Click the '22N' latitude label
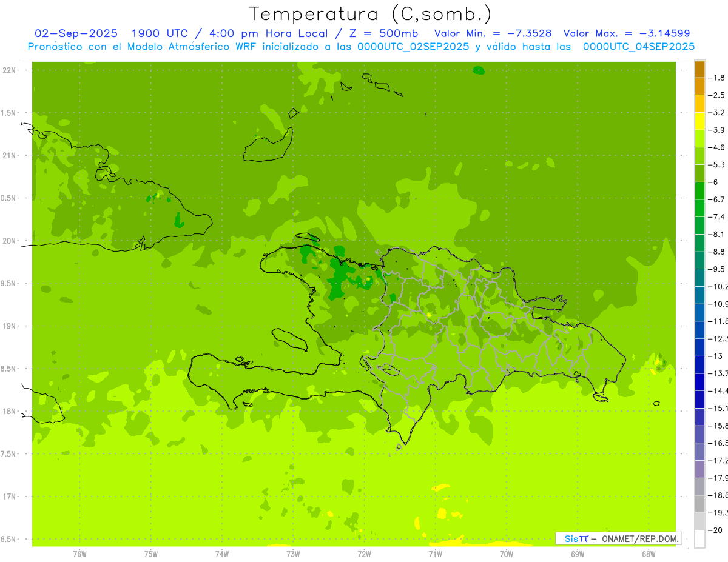The image size is (728, 562). click(10, 70)
